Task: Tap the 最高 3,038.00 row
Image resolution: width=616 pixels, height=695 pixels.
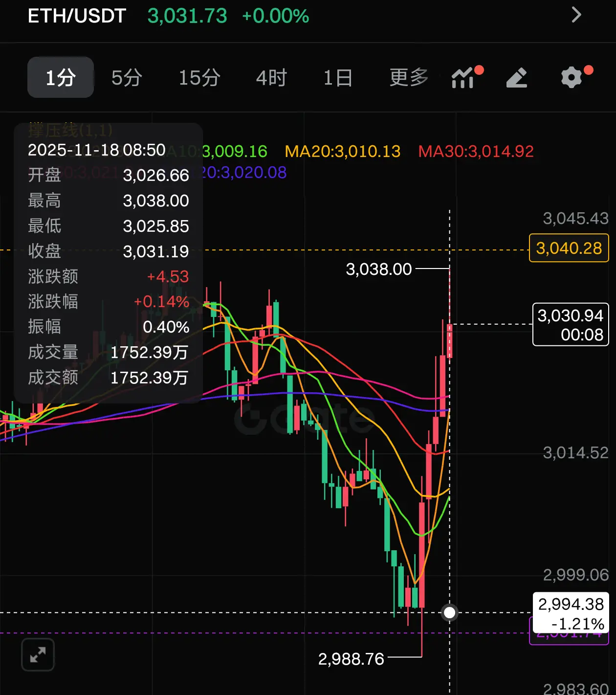Action: click(108, 201)
